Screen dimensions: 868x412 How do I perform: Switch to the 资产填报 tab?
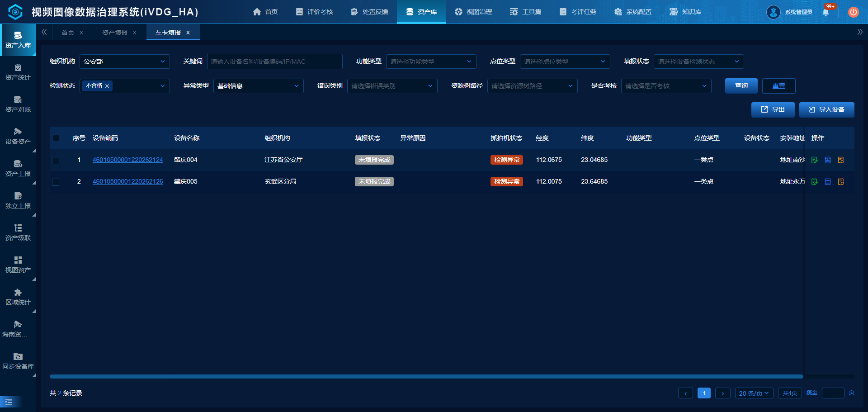[115, 33]
